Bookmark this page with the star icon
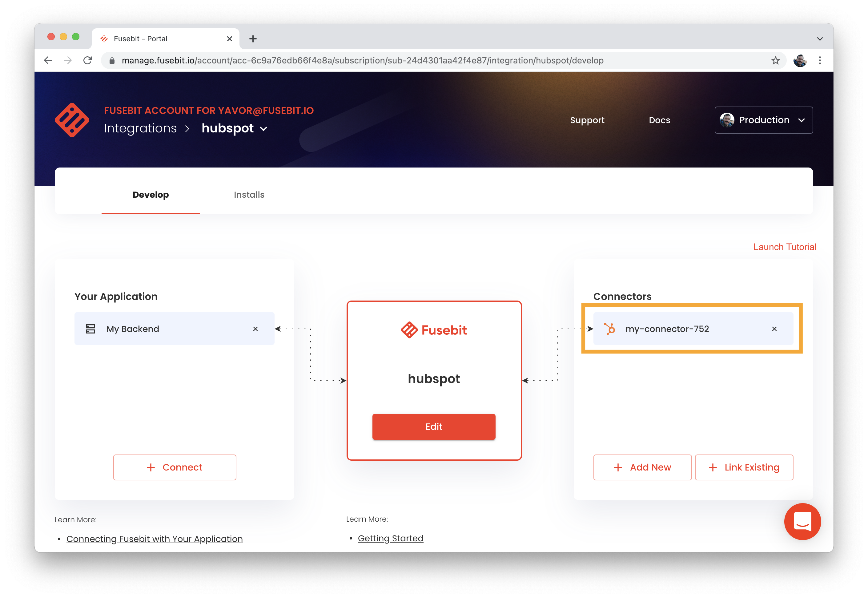 point(775,60)
